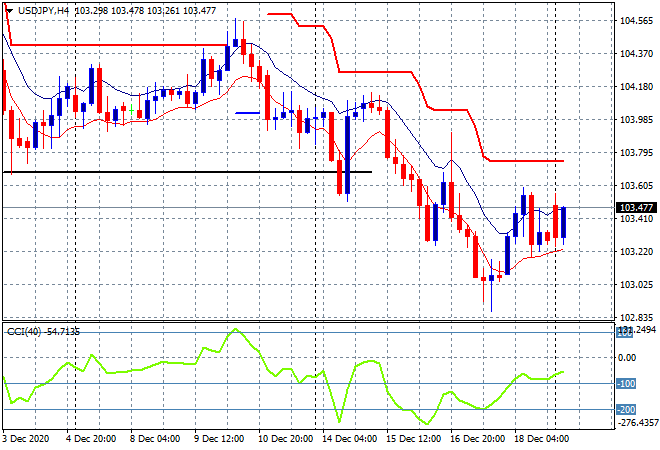
Task: Click the 18 Dec 04:00 time label
Action: click(542, 439)
